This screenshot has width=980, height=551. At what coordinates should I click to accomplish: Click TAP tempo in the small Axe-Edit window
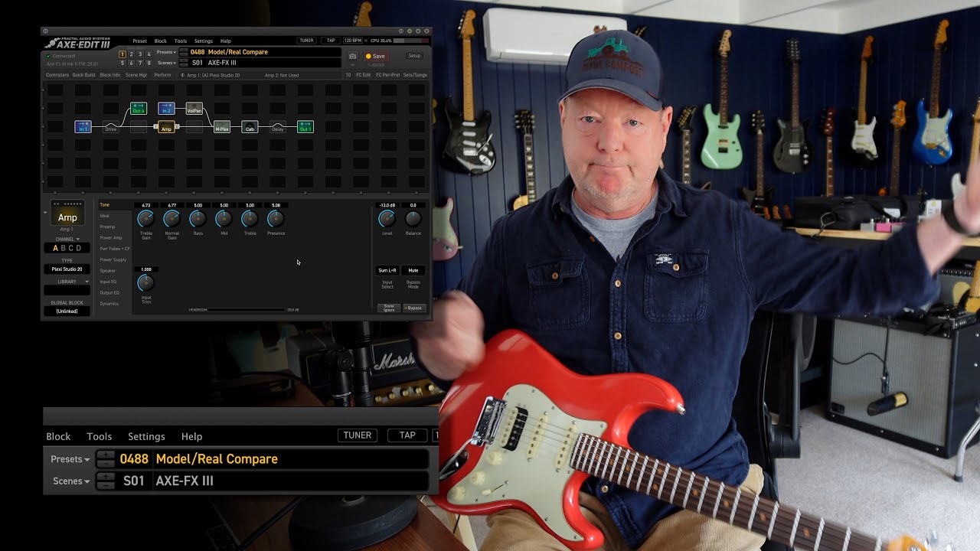(x=331, y=41)
